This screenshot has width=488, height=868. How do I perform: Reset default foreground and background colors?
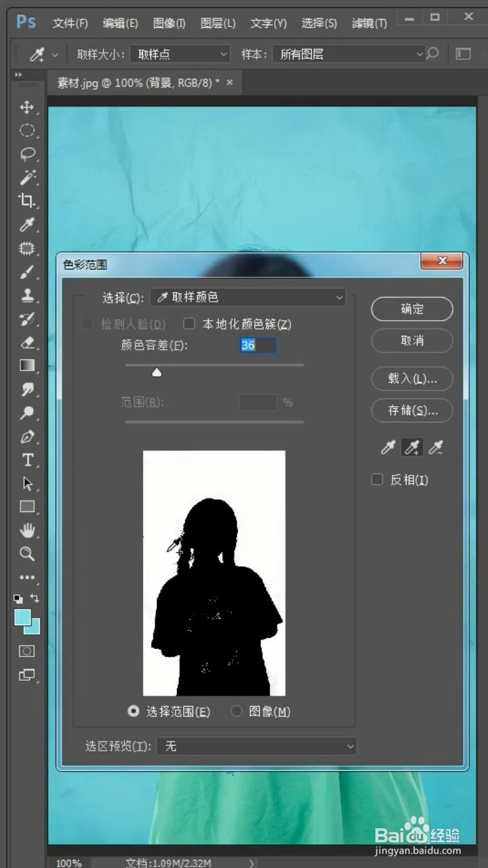(18, 599)
